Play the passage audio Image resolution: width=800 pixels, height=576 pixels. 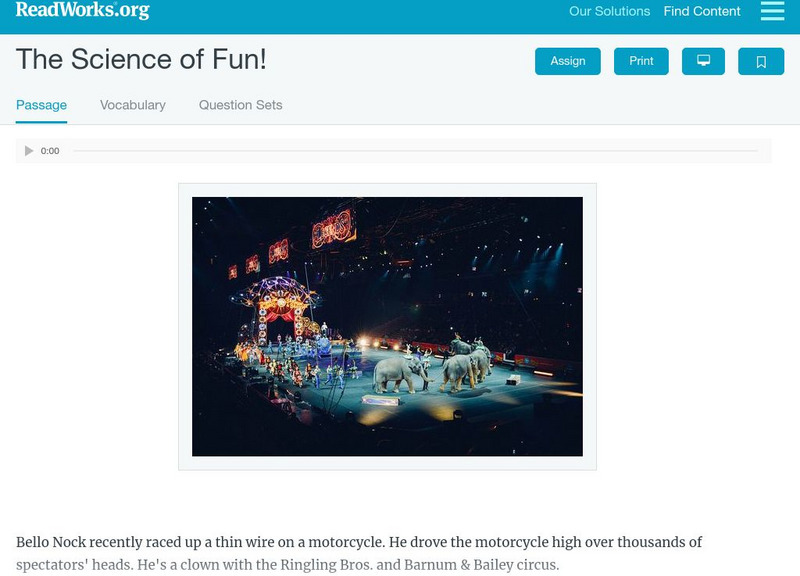(x=29, y=151)
